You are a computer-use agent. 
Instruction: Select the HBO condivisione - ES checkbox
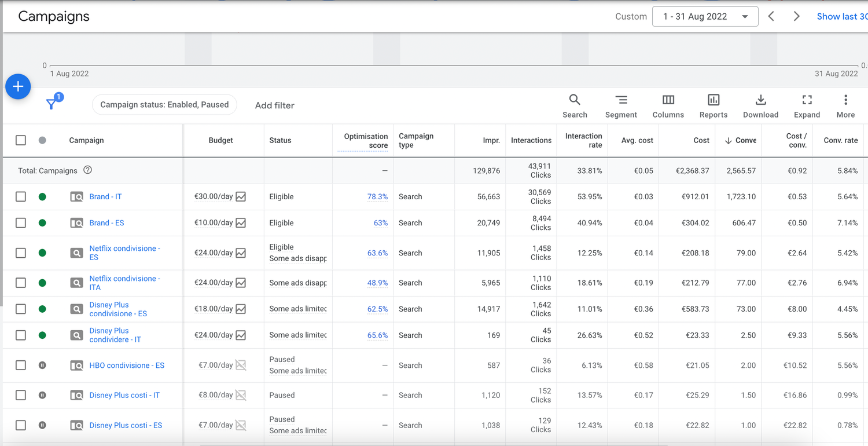pyautogui.click(x=21, y=365)
